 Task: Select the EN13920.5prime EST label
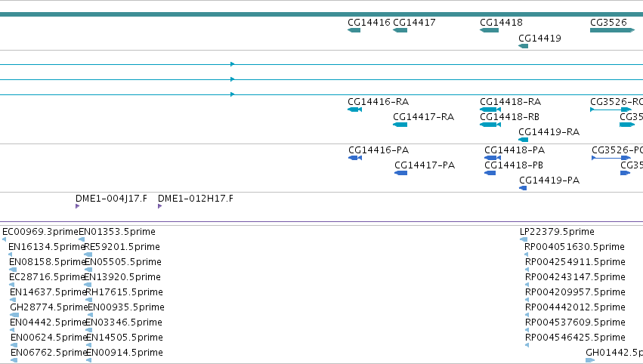coord(122,277)
